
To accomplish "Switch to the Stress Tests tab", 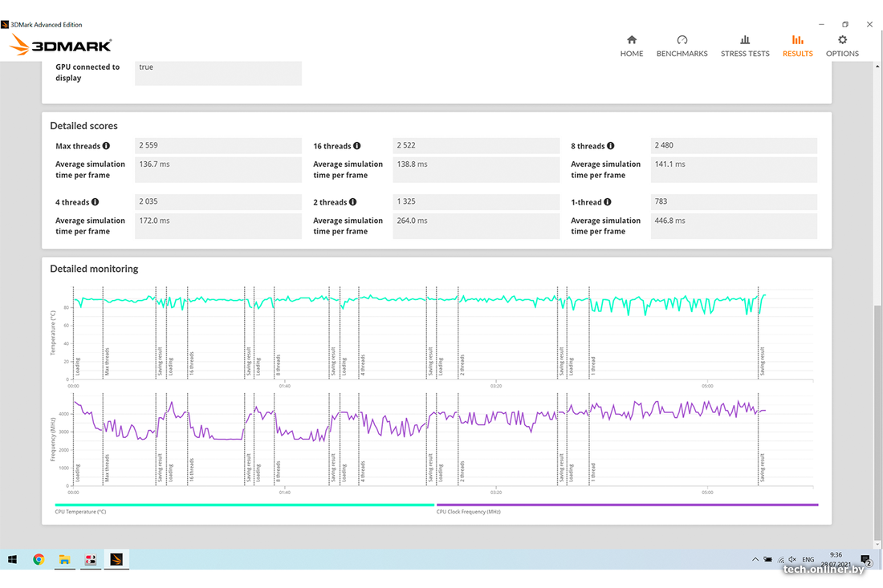I will pos(745,46).
